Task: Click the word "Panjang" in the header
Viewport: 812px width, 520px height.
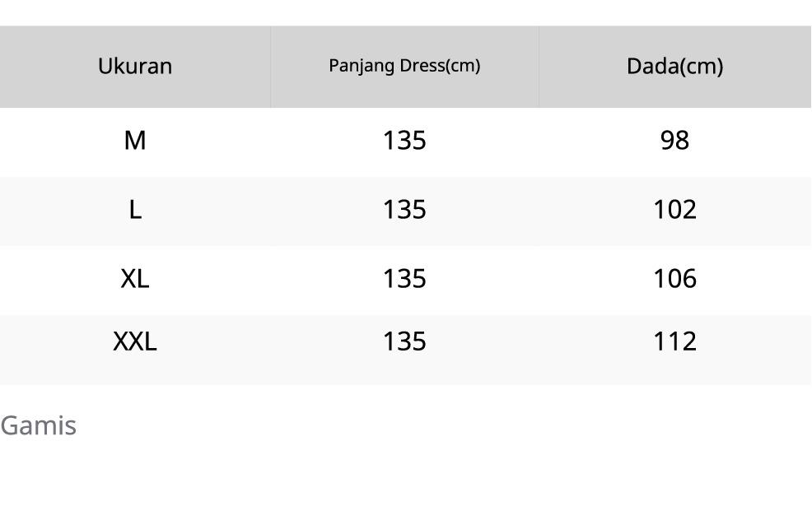Action: click(357, 66)
